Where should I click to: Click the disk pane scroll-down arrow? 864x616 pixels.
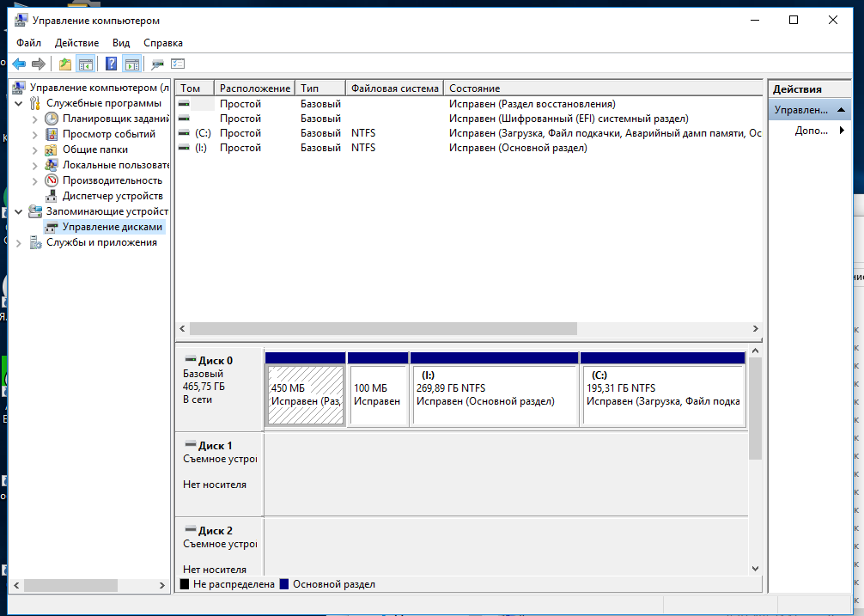[756, 569]
